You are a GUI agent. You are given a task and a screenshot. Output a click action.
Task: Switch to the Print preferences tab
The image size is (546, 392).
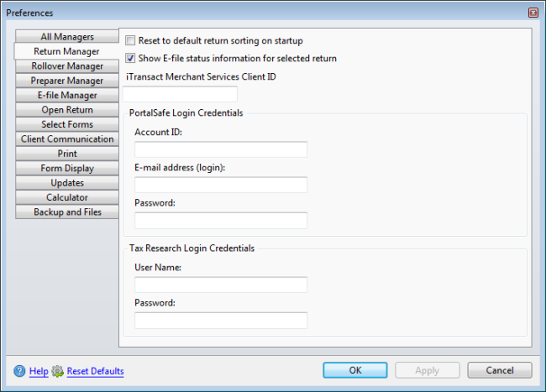coord(67,154)
